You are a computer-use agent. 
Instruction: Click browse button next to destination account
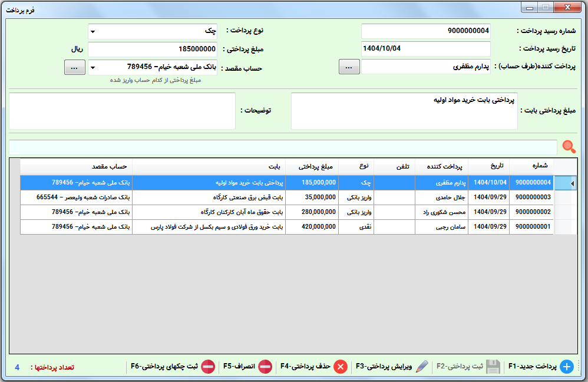click(75, 68)
